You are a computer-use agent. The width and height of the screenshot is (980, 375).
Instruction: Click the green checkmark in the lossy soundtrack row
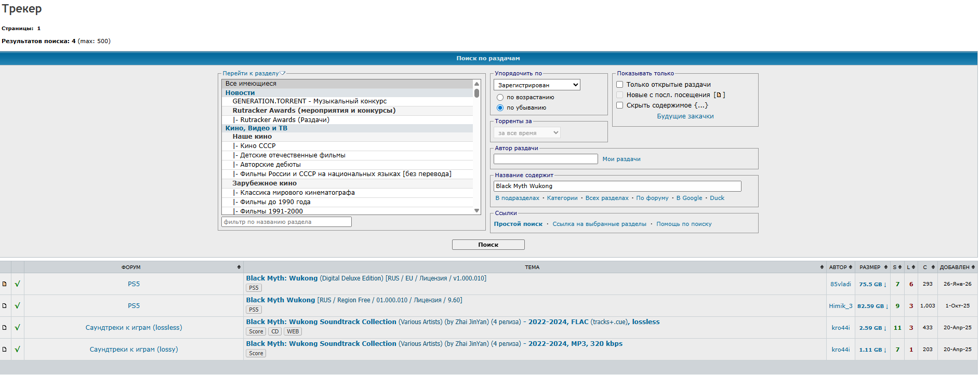(x=17, y=350)
